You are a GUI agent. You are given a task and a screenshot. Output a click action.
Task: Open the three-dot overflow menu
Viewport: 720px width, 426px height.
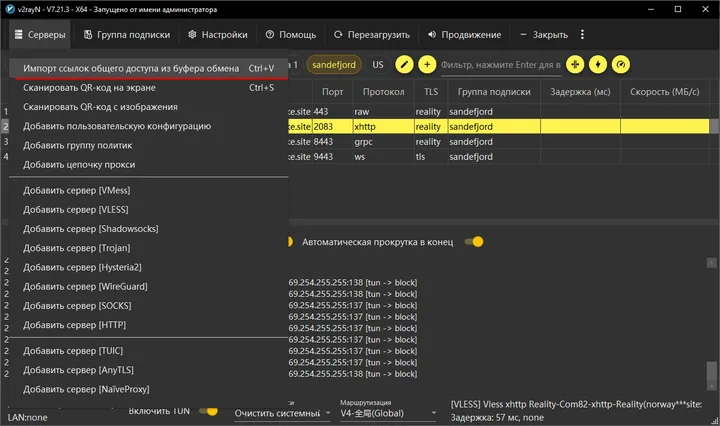pos(582,34)
